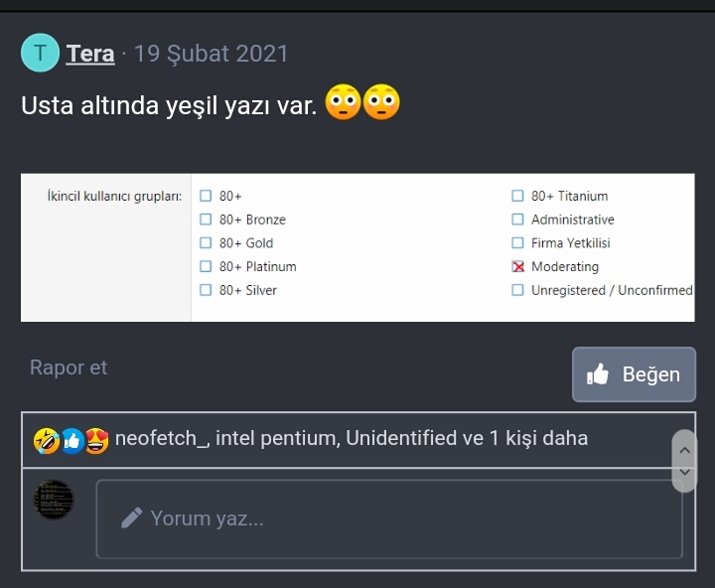
Task: Check the 80+ Gold group checkbox
Action: click(206, 243)
